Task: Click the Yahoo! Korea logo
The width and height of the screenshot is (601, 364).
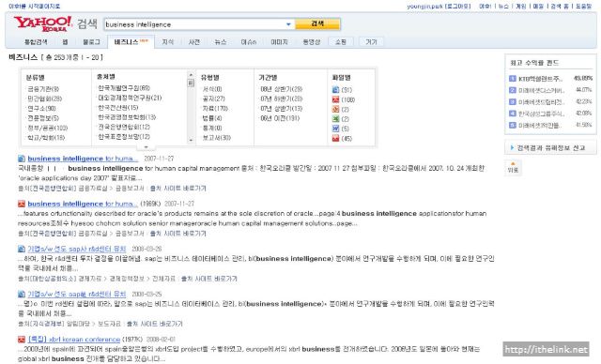Action: pyautogui.click(x=42, y=23)
